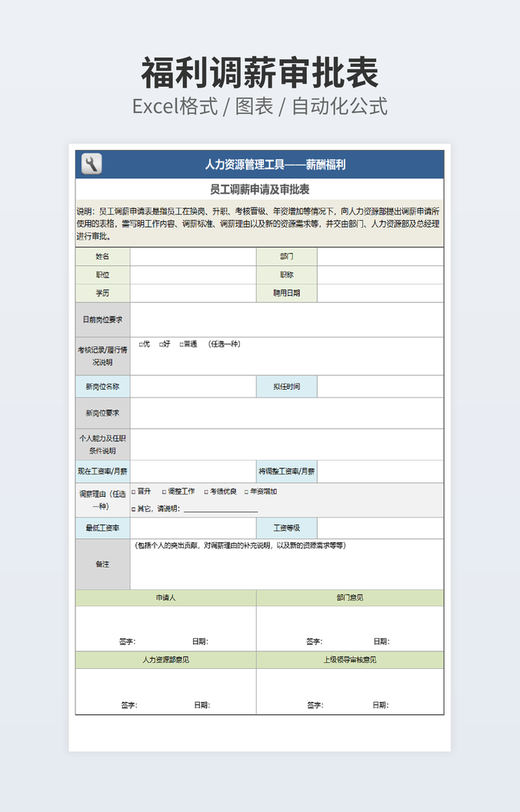
Task: Click the empty field next to 部门
Action: click(380, 256)
